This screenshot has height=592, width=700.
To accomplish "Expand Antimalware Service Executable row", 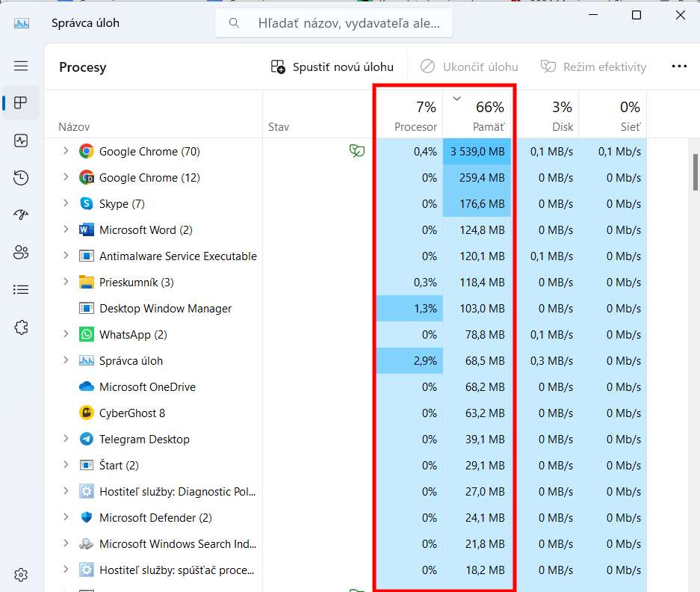I will coord(66,255).
